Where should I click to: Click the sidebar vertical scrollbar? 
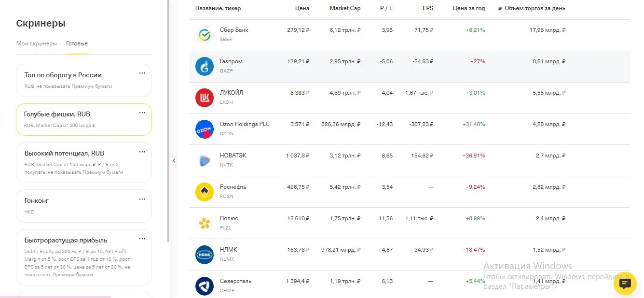coord(168,121)
